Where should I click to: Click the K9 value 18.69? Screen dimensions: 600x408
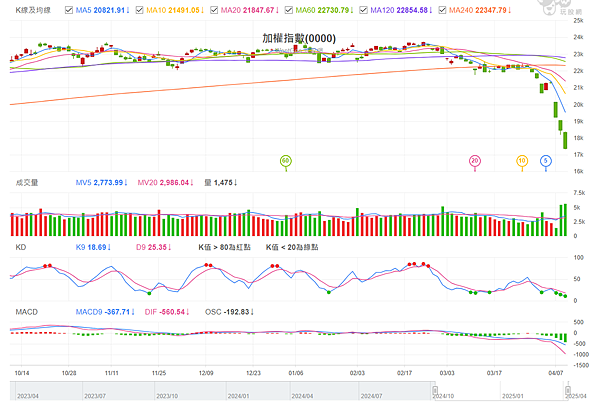(97, 248)
